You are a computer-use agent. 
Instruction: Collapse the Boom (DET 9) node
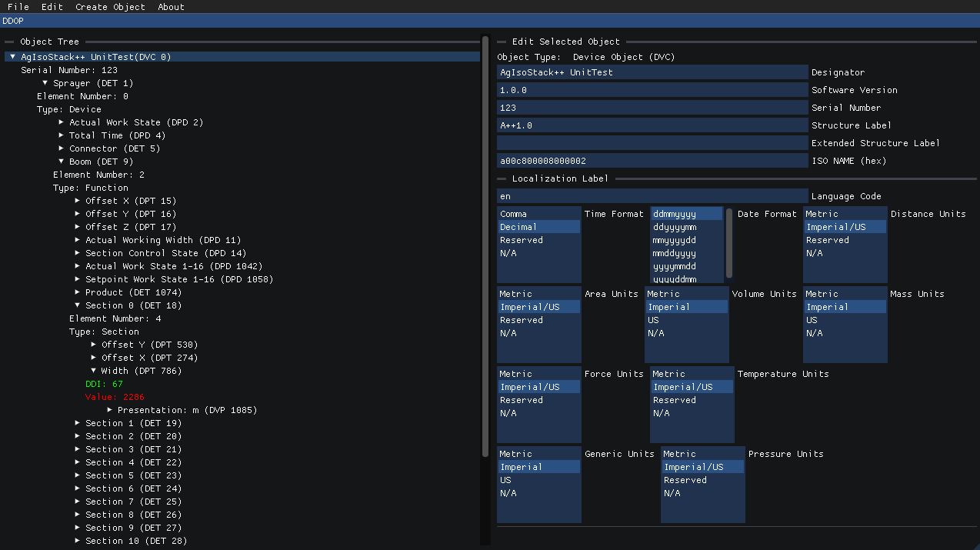pos(62,162)
